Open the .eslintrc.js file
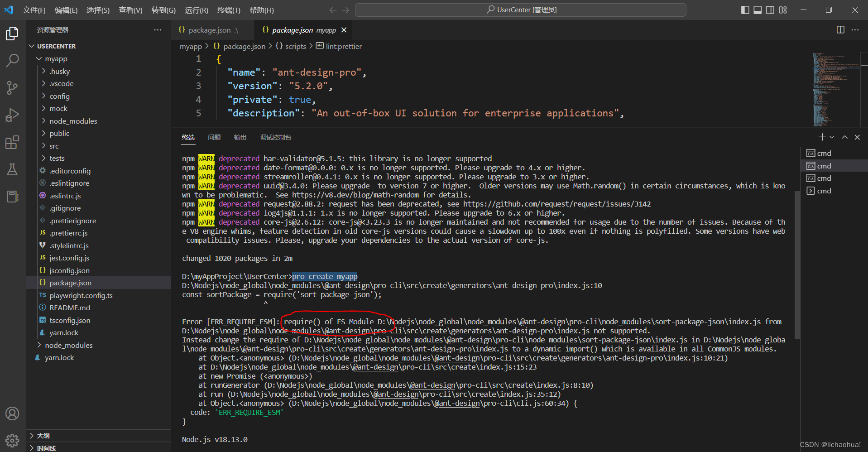The height and width of the screenshot is (452, 868). click(98, 196)
